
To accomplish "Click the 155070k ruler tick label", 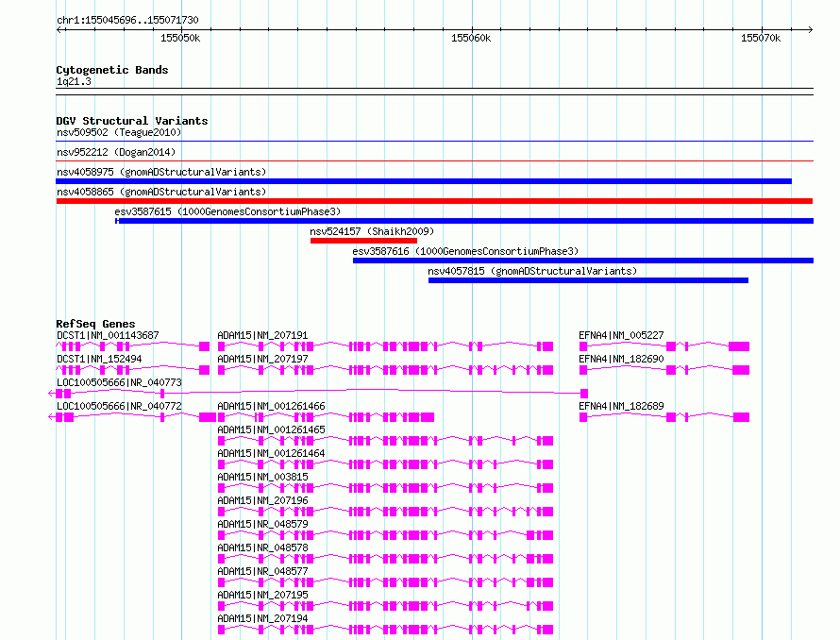I will tap(761, 38).
